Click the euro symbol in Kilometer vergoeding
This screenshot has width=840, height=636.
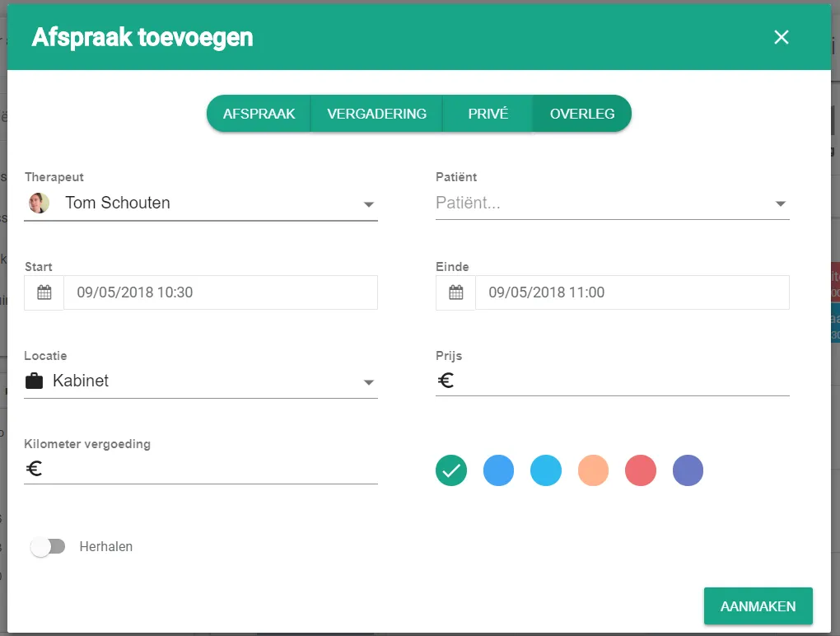(35, 469)
